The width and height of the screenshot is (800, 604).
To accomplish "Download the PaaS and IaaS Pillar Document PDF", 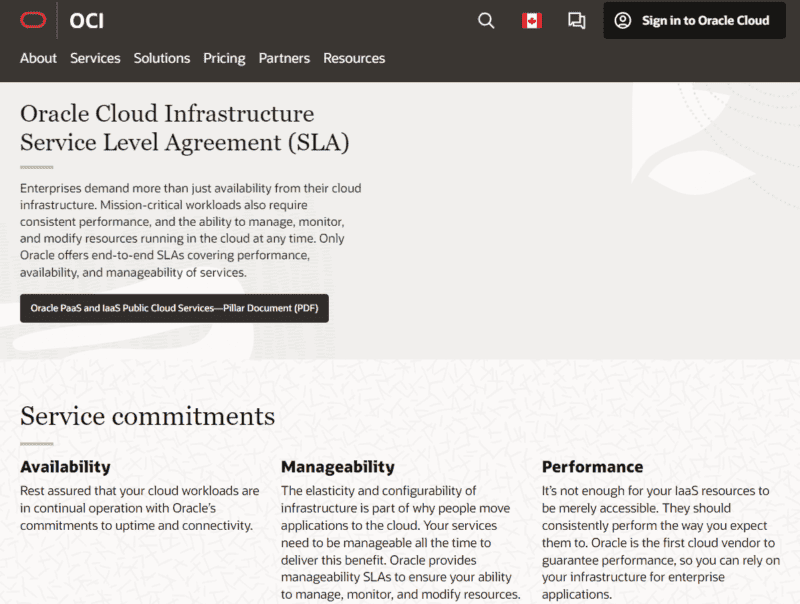I will click(x=174, y=308).
